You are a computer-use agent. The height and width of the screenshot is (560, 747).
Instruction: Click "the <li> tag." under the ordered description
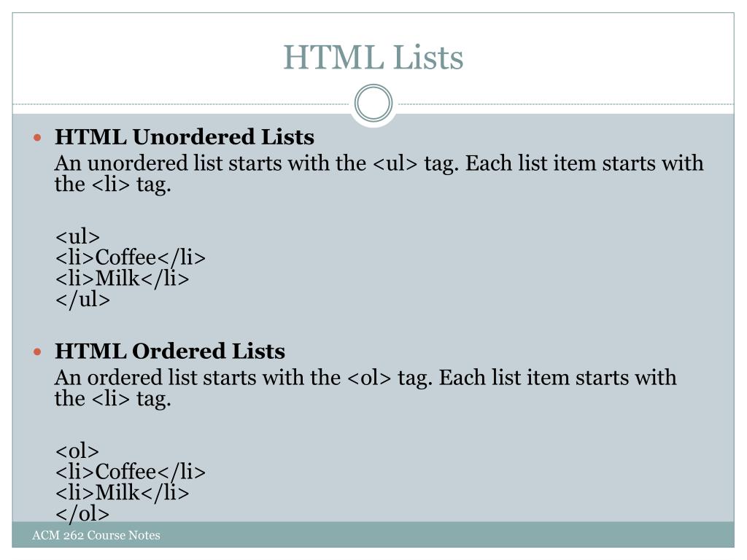point(113,399)
